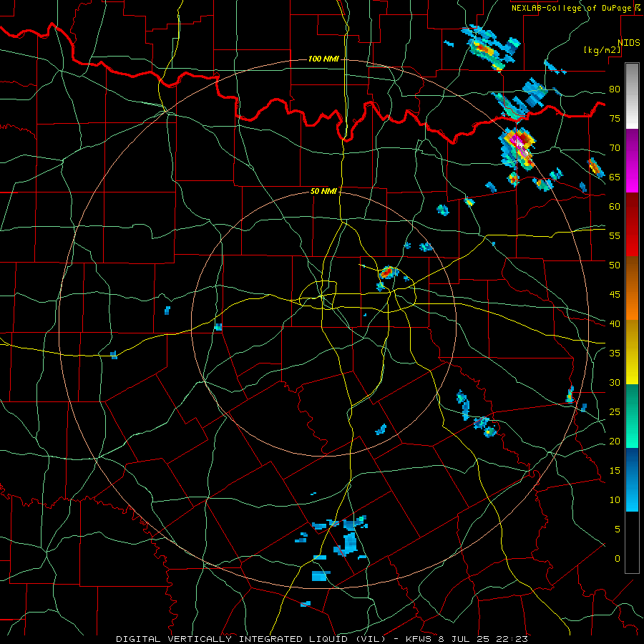The image size is (644, 644).
Task: Pick the magenta-purple segment of the color scale
Action: click(x=632, y=161)
